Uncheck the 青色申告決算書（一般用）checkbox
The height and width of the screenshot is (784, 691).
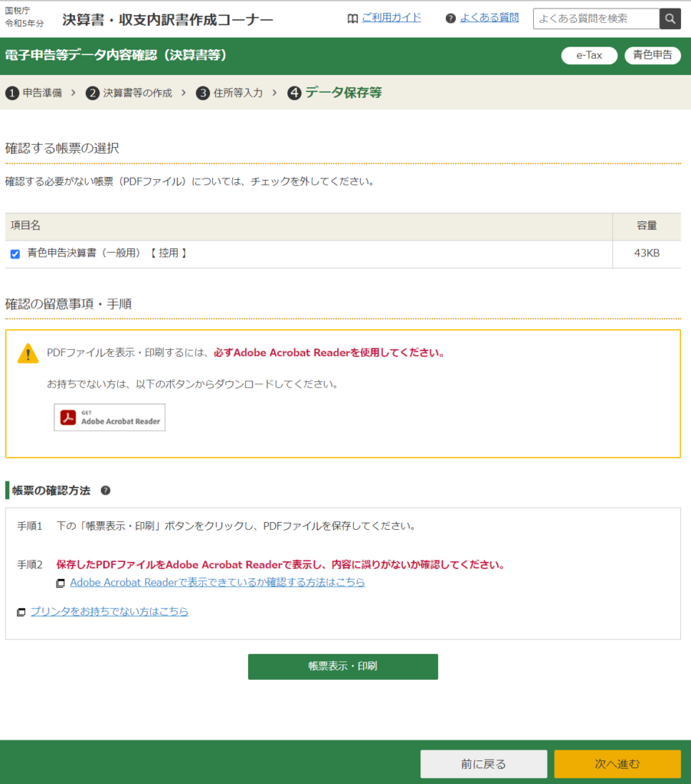[x=15, y=254]
